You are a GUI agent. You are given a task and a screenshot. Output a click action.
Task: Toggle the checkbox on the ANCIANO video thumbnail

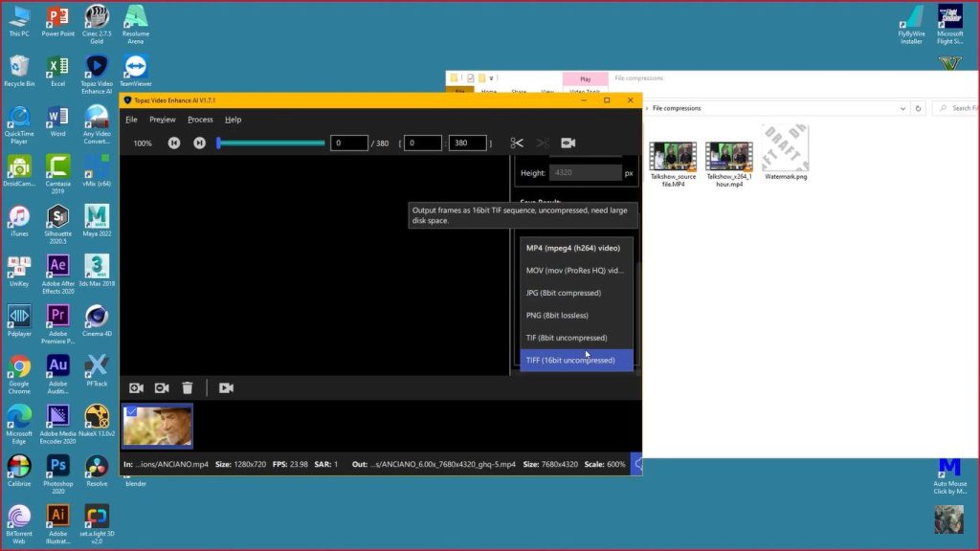point(131,412)
